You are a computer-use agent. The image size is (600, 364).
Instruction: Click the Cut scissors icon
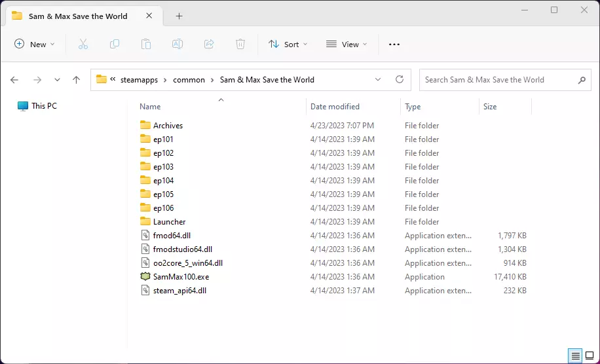click(x=83, y=45)
